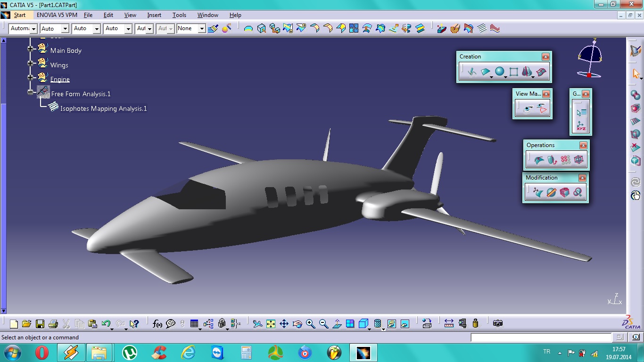Image resolution: width=644 pixels, height=362 pixels.
Task: Save the part with the floppy icon
Action: [40, 324]
